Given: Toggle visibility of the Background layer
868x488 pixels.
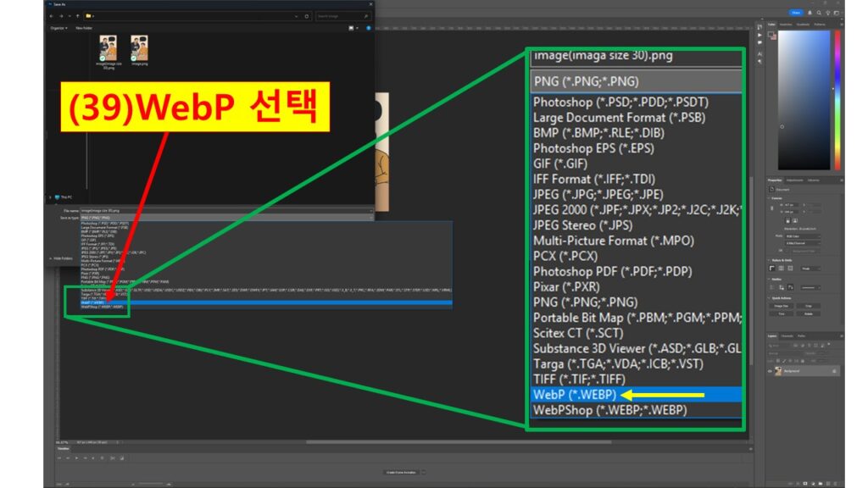Looking at the screenshot, I should (x=771, y=371).
